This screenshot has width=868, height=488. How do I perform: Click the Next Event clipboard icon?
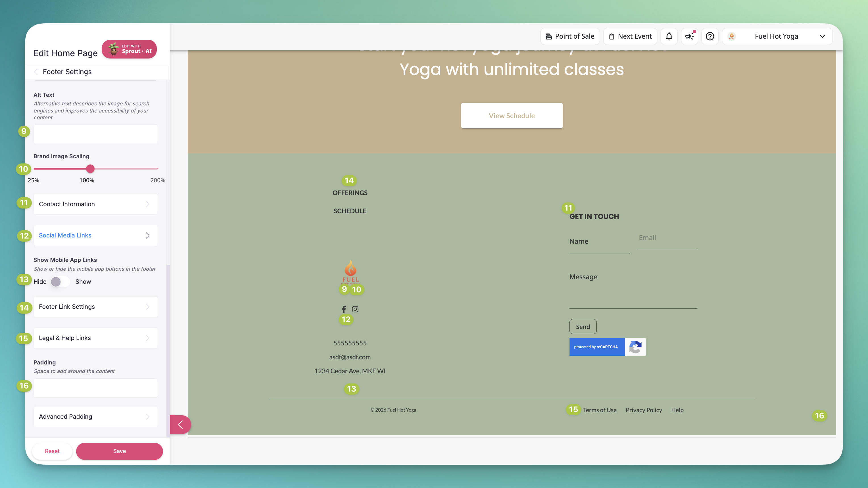click(x=612, y=36)
